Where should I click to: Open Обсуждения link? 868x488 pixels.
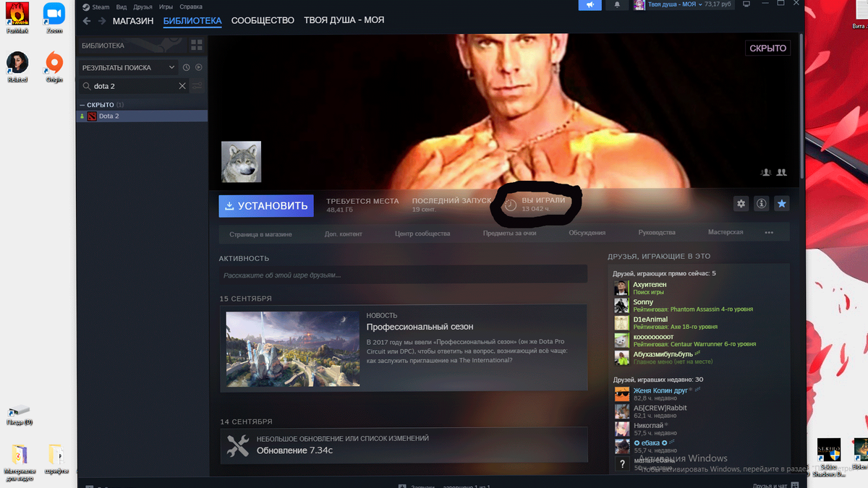pos(587,233)
